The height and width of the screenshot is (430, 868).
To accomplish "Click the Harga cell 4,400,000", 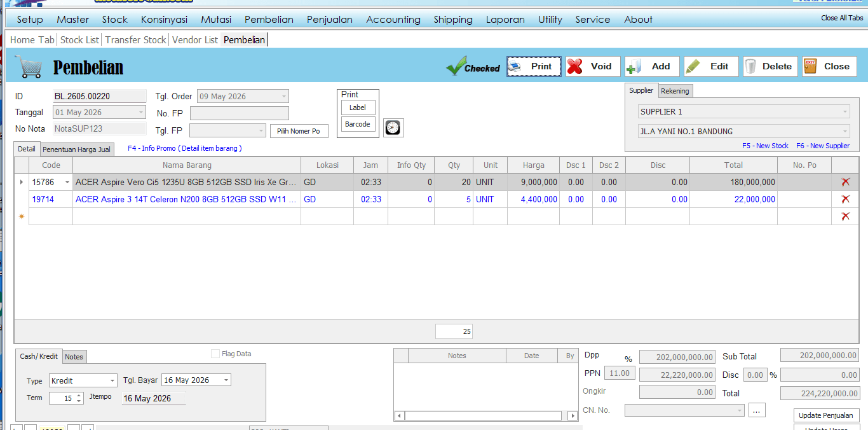I will [x=534, y=199].
